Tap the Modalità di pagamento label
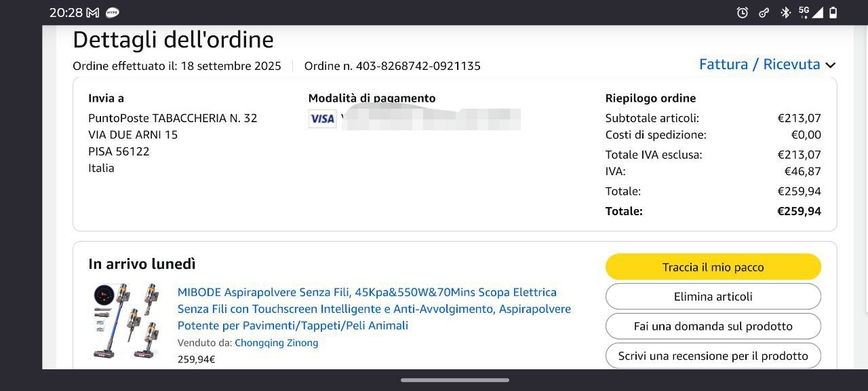Viewport: 868px width, 391px height. pos(372,98)
